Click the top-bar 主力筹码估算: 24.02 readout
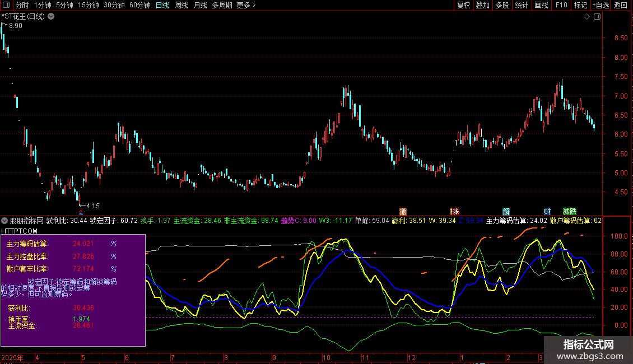The image size is (633, 364). click(x=516, y=221)
